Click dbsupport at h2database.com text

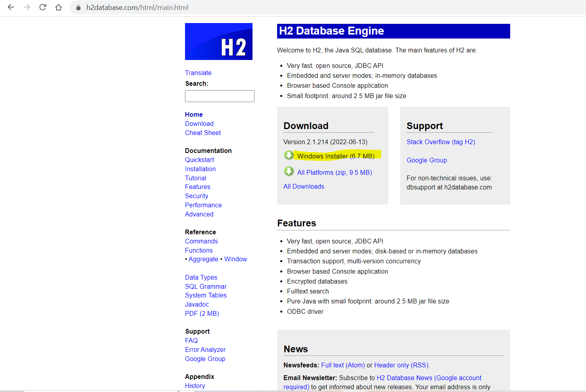click(449, 187)
